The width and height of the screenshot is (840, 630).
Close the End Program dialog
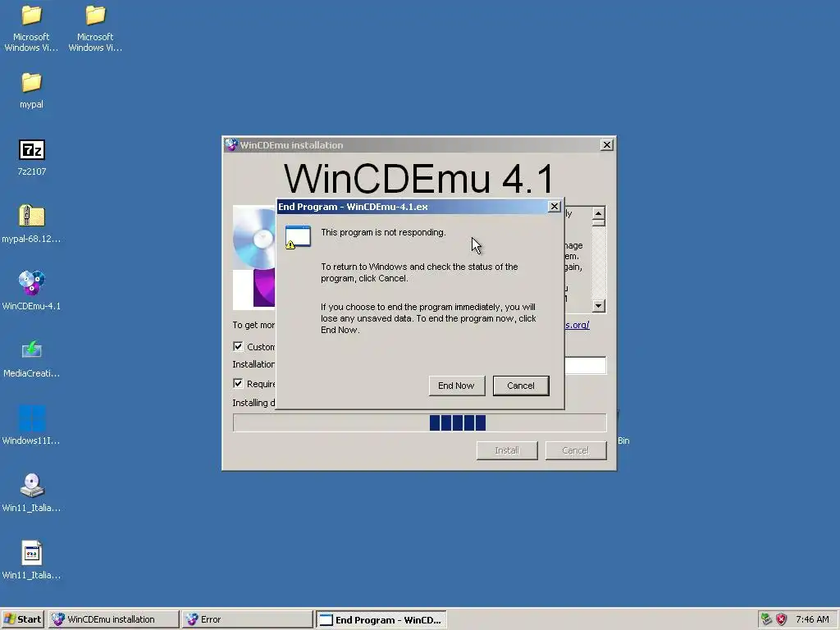[x=555, y=206]
